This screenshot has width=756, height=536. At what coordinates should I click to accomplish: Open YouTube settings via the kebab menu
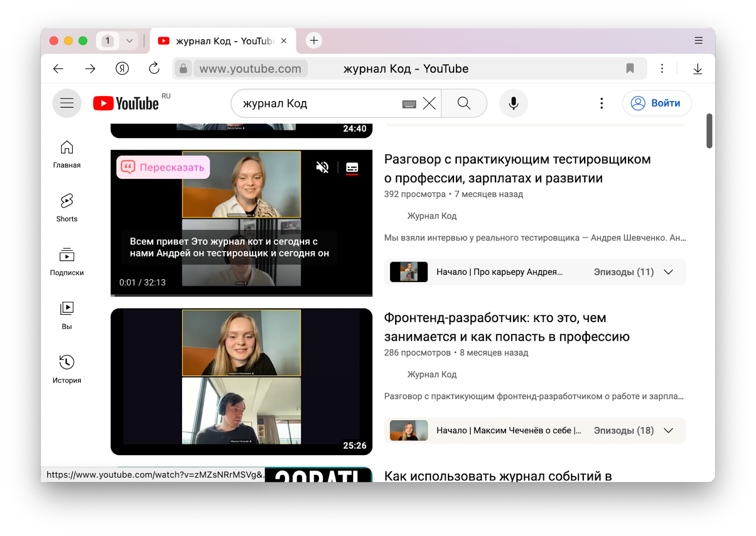point(601,103)
